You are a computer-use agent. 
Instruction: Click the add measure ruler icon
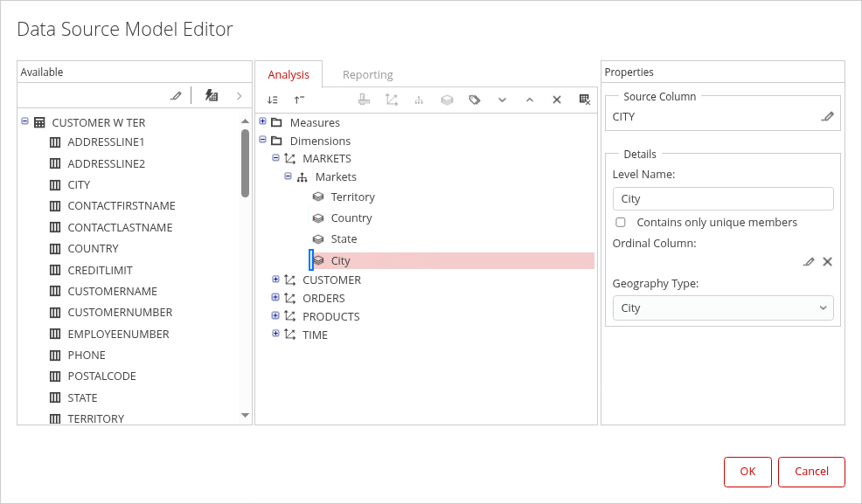pos(364,100)
